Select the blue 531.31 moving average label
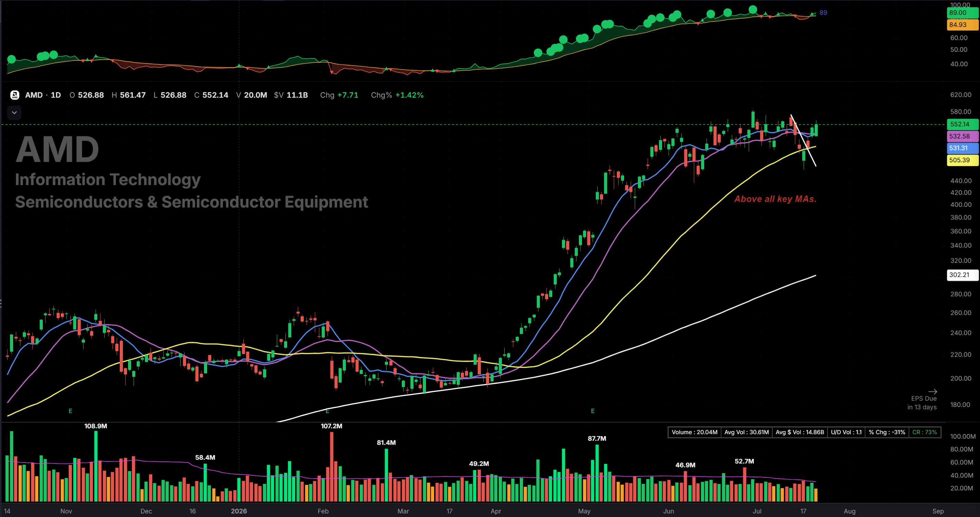 [962, 148]
